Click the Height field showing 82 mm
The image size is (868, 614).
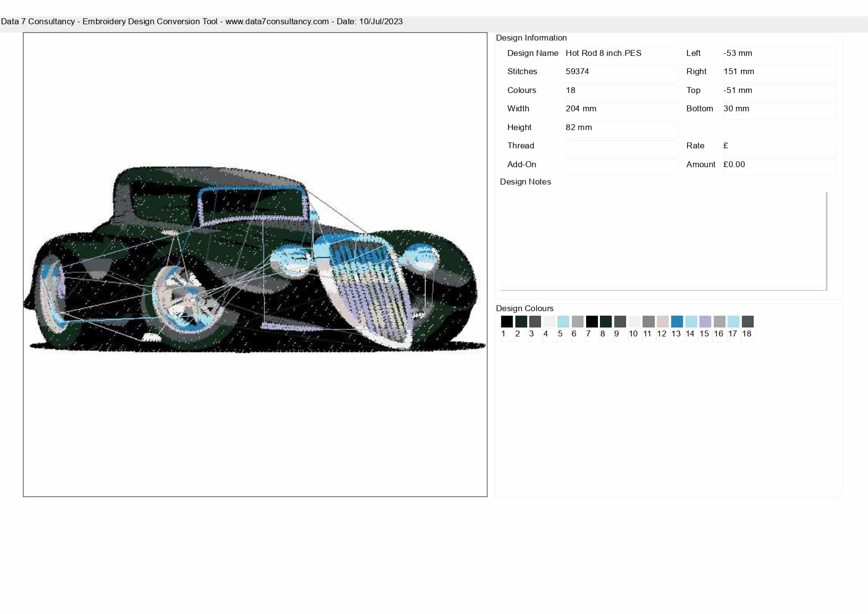(x=621, y=130)
